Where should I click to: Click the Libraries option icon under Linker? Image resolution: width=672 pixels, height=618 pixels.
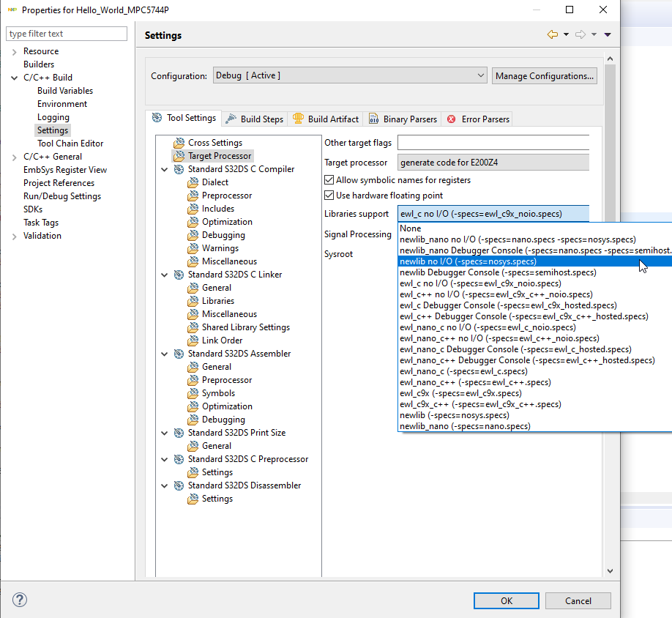point(193,301)
